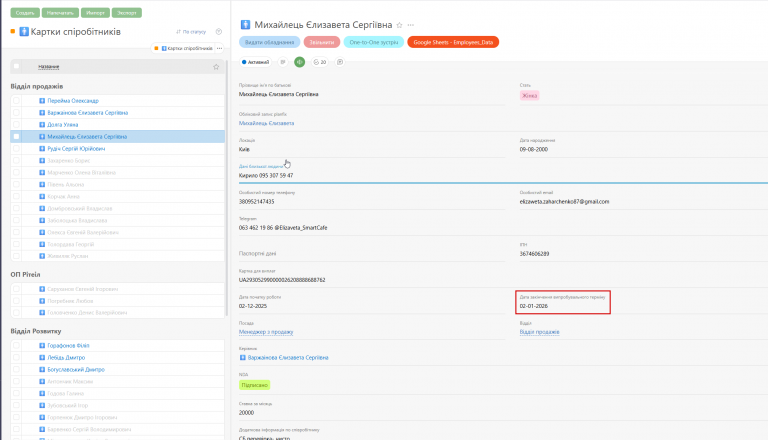Click the star icon in the Название header row
This screenshot has height=440, width=768.
pos(216,67)
